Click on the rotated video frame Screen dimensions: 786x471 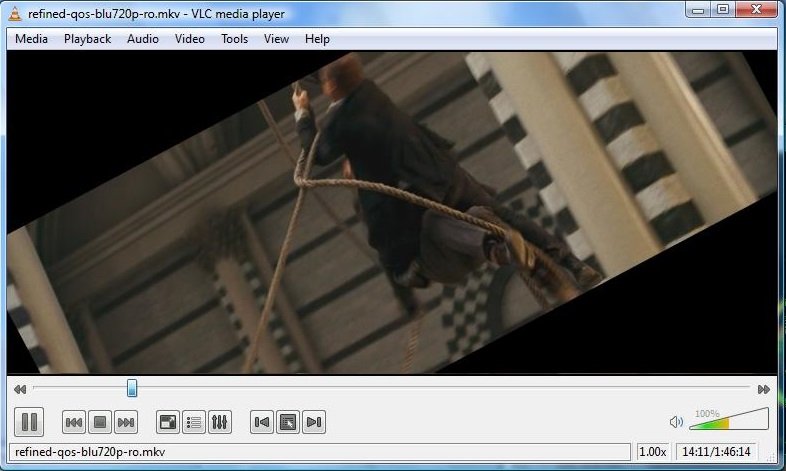pos(391,213)
